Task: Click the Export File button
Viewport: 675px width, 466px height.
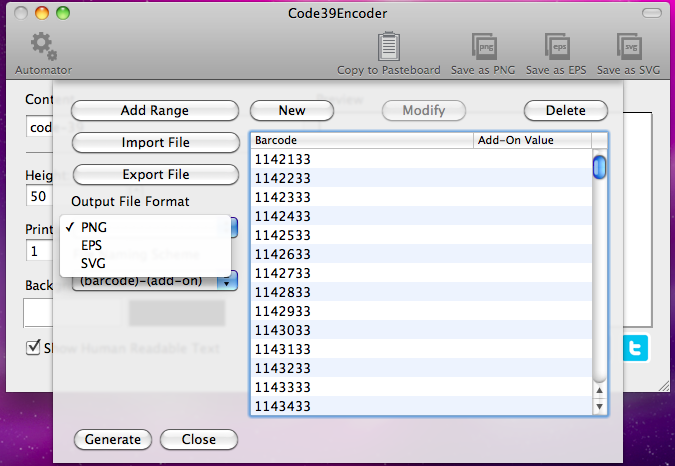Action: (x=156, y=175)
